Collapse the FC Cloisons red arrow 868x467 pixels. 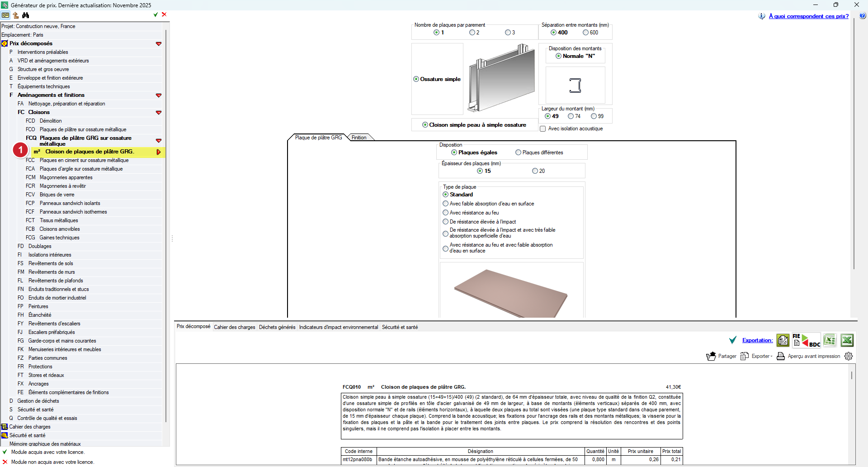(x=159, y=113)
